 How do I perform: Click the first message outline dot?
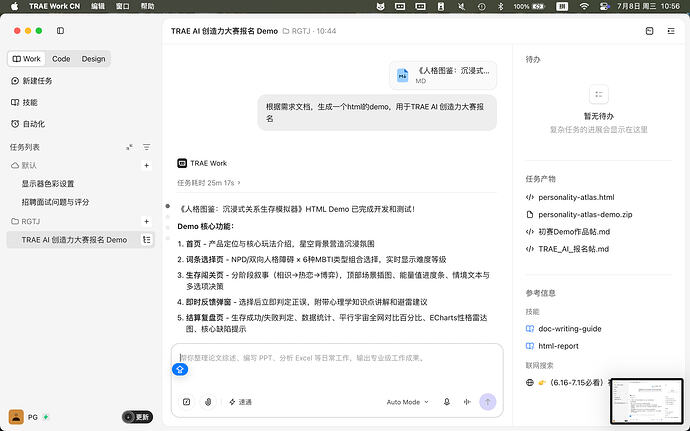coord(168,206)
